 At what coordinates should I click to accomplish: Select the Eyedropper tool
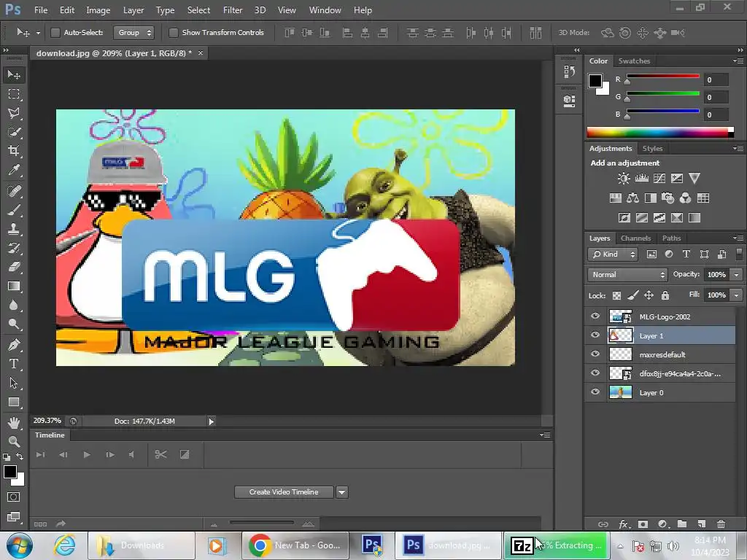14,170
